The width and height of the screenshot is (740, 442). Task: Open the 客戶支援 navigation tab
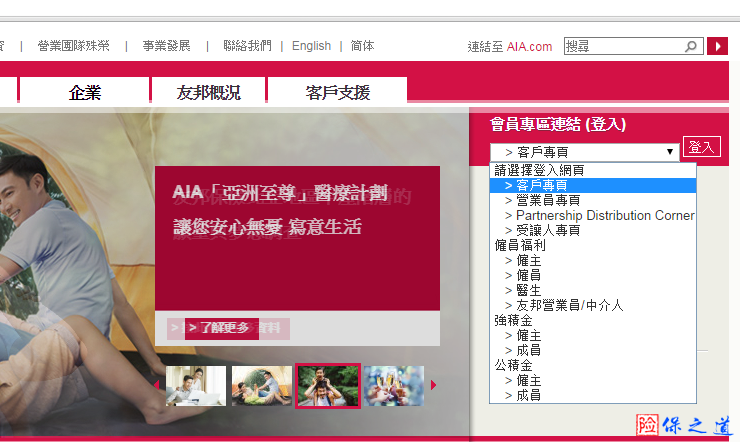337,91
